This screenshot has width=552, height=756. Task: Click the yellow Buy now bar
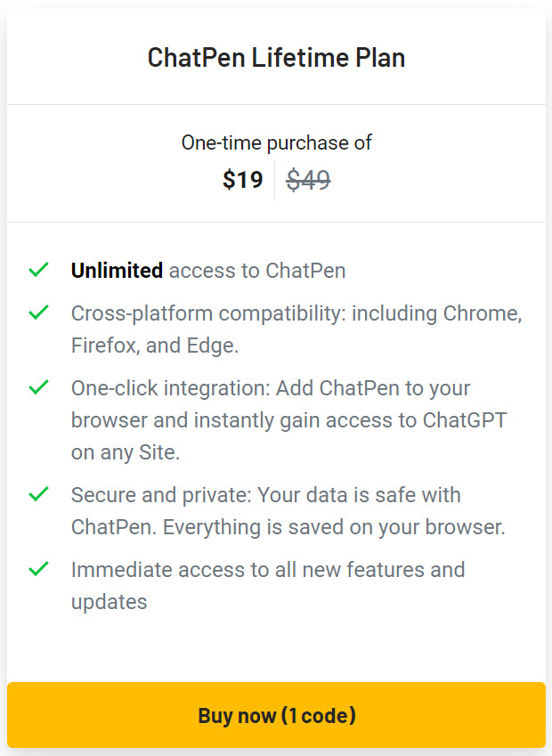pyautogui.click(x=276, y=715)
